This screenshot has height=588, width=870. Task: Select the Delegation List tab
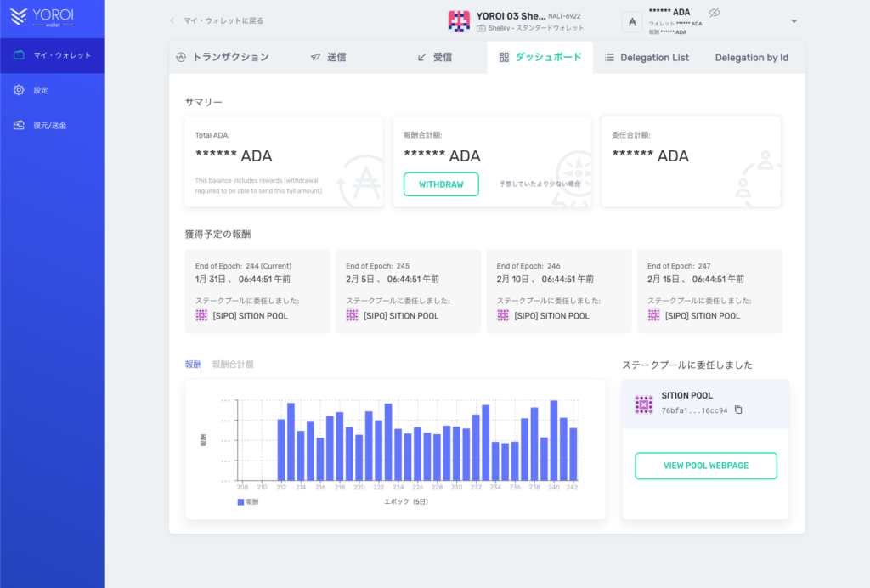click(x=647, y=57)
